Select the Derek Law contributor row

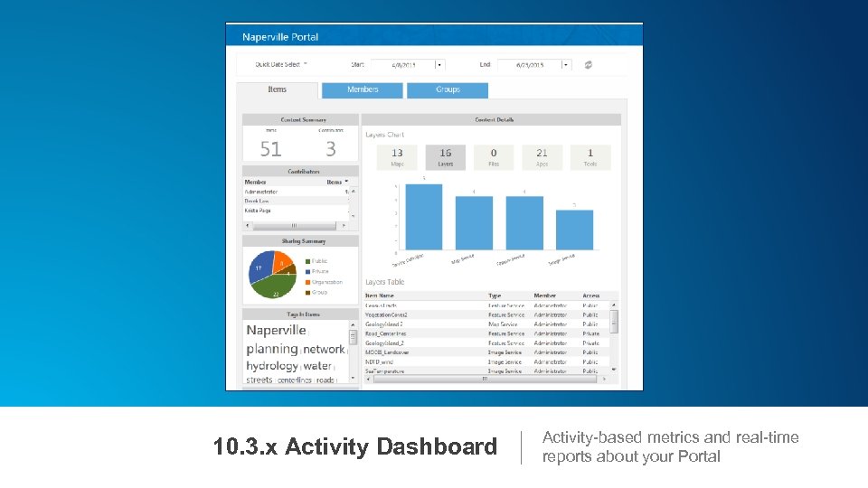point(297,201)
